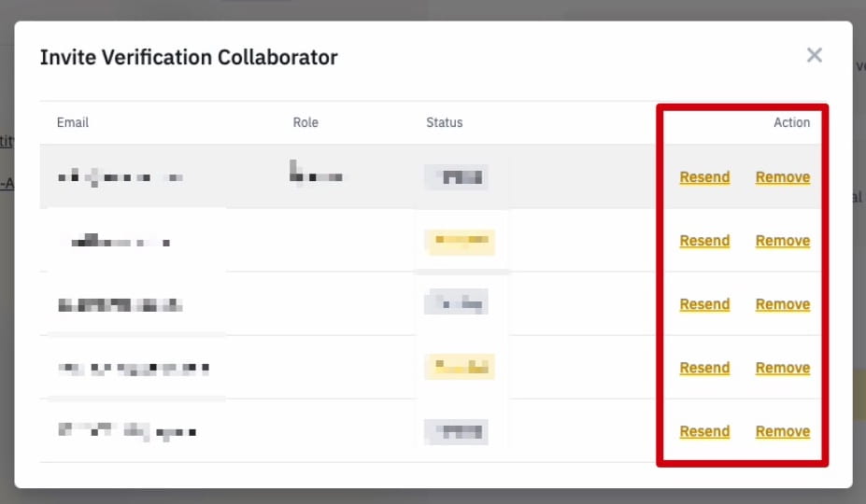Click Resend in the first collaborator row

pyautogui.click(x=704, y=177)
